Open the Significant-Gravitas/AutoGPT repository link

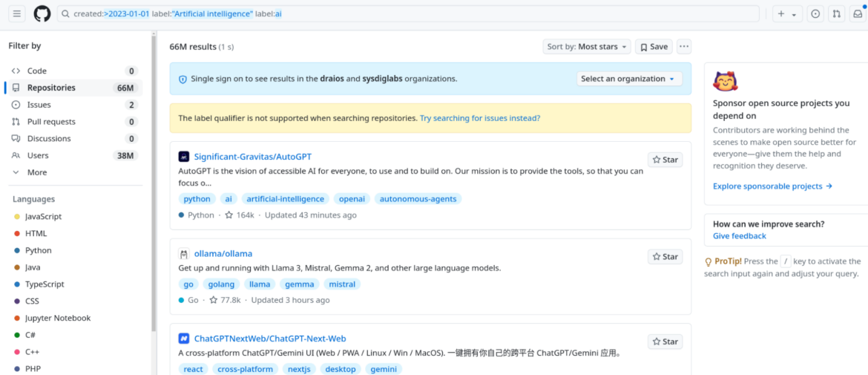click(253, 157)
